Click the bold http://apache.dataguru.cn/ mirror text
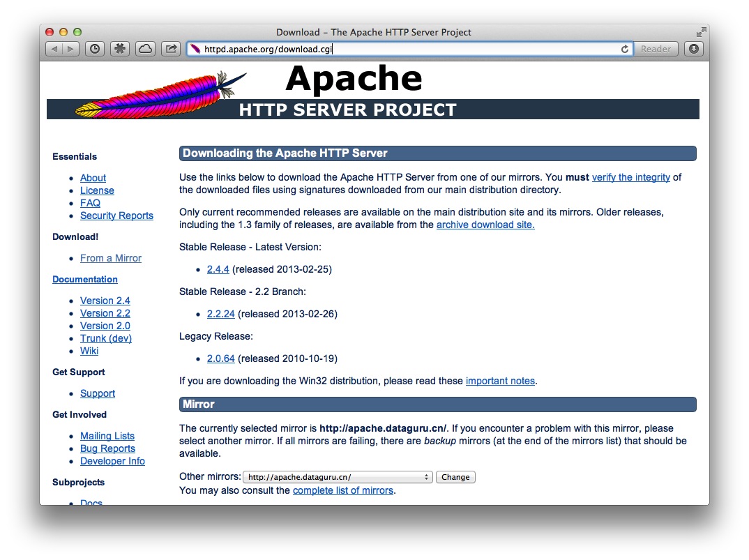749x560 pixels. (383, 428)
